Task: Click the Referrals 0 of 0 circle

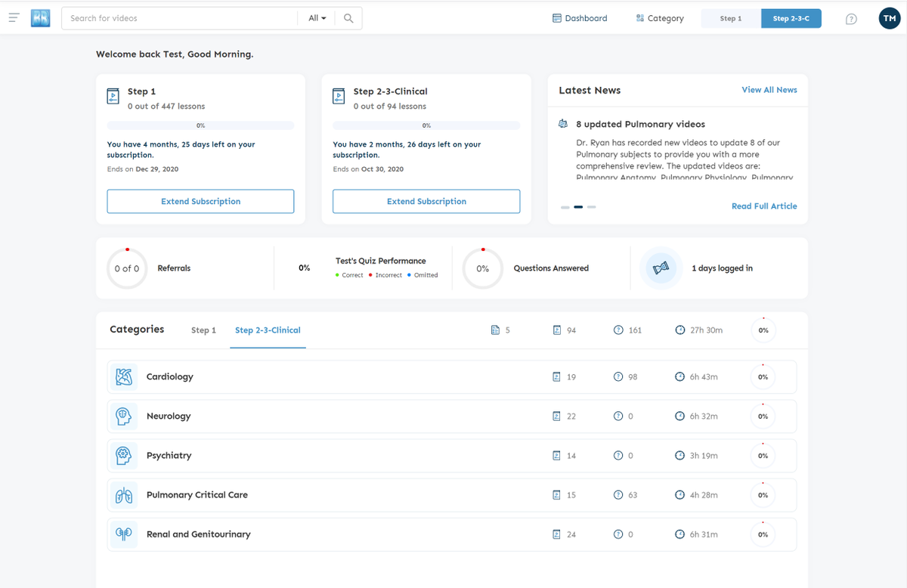Action: pos(127,268)
